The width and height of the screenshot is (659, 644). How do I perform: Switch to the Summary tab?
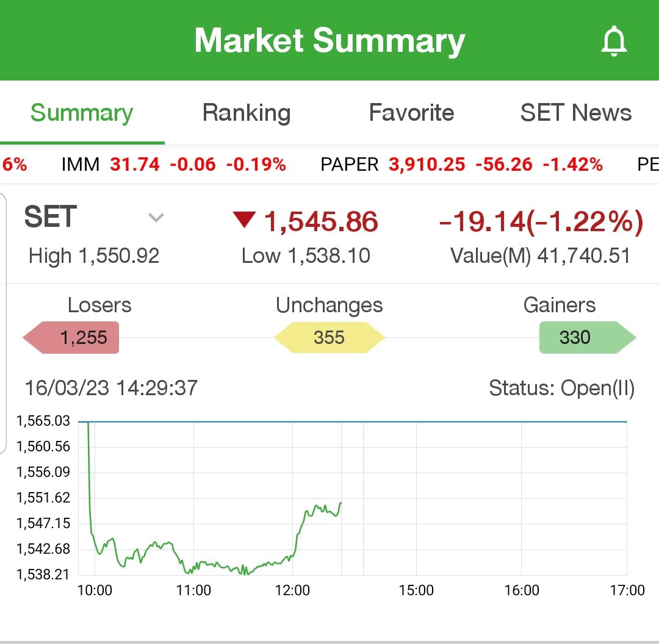tap(82, 113)
